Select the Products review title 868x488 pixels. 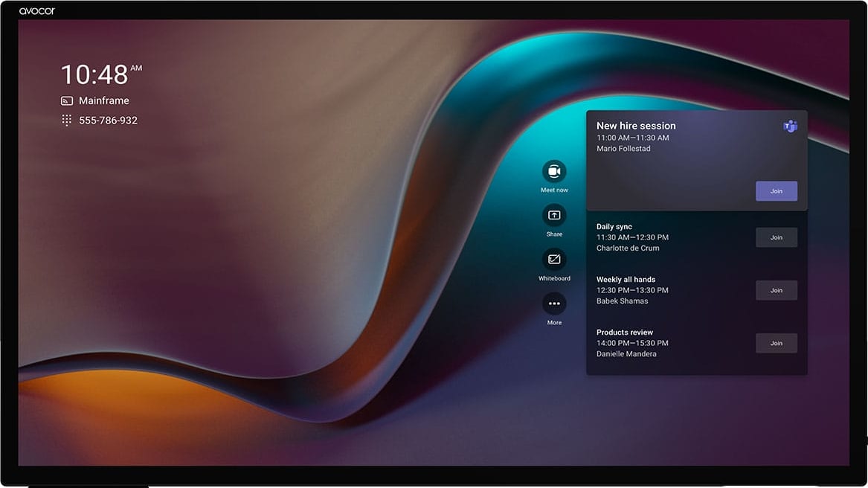tap(625, 333)
